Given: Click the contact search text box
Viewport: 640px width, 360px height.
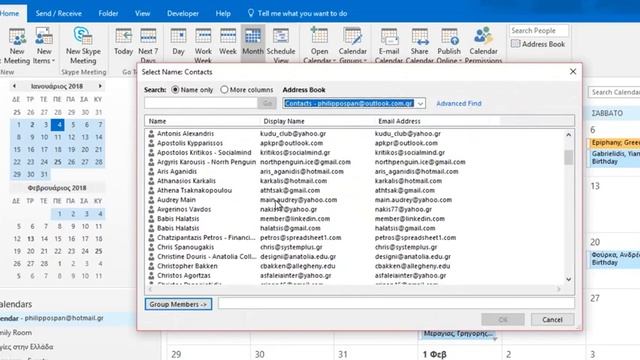Looking at the screenshot, I should pos(200,103).
